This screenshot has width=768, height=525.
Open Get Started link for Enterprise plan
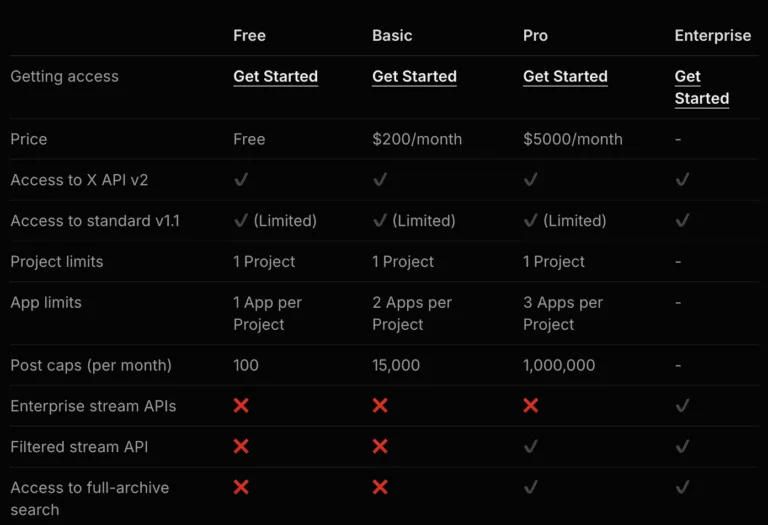701,87
